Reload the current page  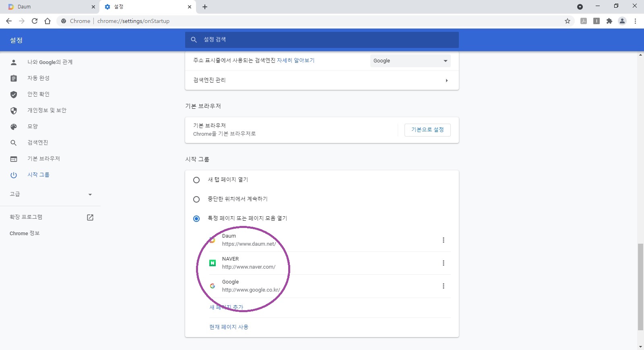(x=35, y=21)
